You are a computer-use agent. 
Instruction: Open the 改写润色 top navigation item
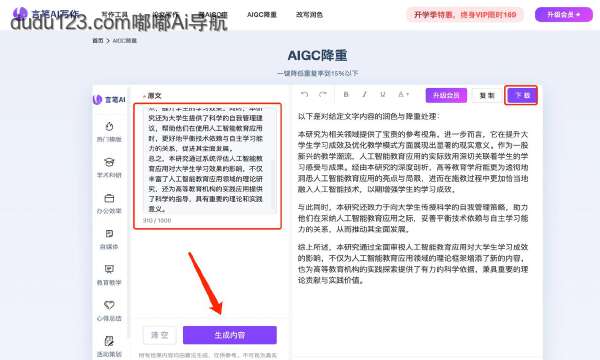click(309, 15)
